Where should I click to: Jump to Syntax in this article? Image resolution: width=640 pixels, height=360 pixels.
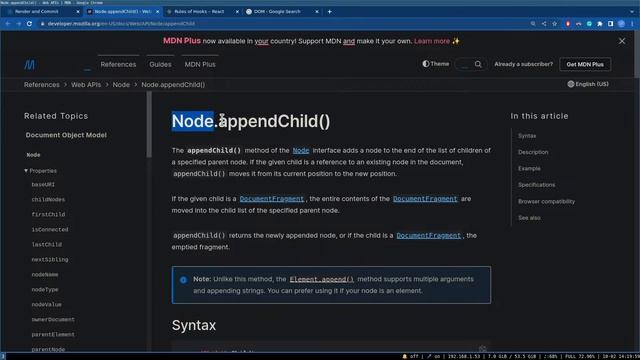click(527, 136)
